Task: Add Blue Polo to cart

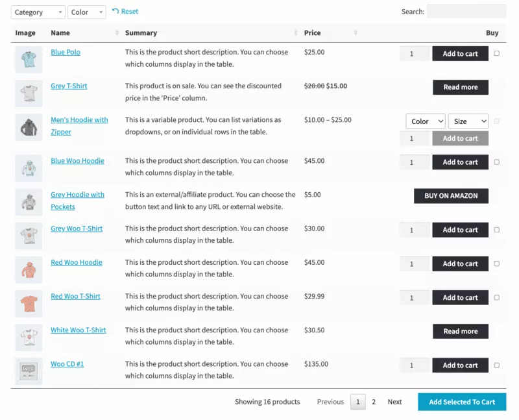Action: (461, 54)
